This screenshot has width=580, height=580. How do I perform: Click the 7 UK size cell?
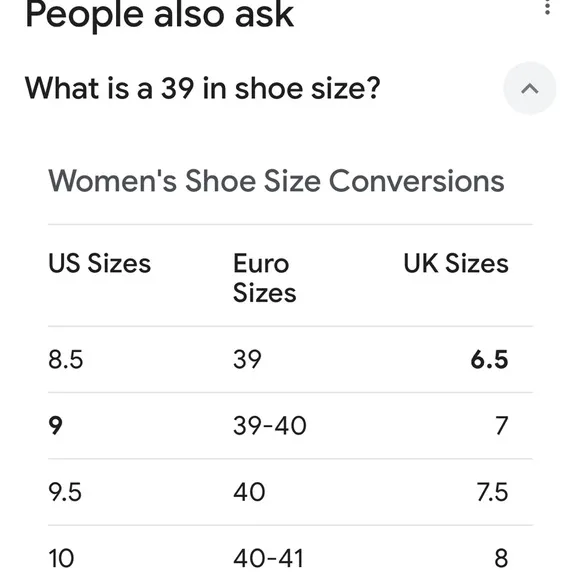(502, 426)
